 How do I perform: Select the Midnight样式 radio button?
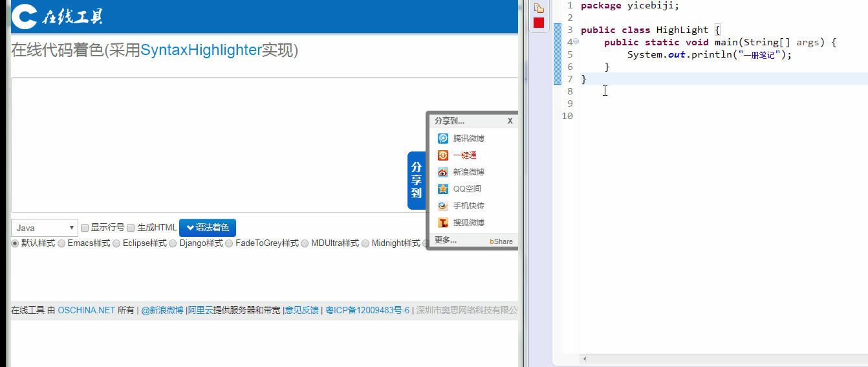pos(365,243)
